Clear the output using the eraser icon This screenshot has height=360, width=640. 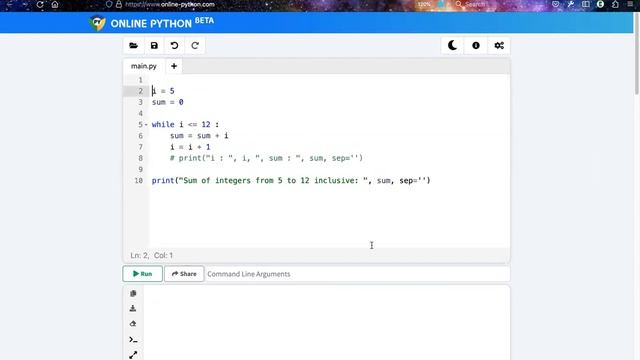coord(133,324)
